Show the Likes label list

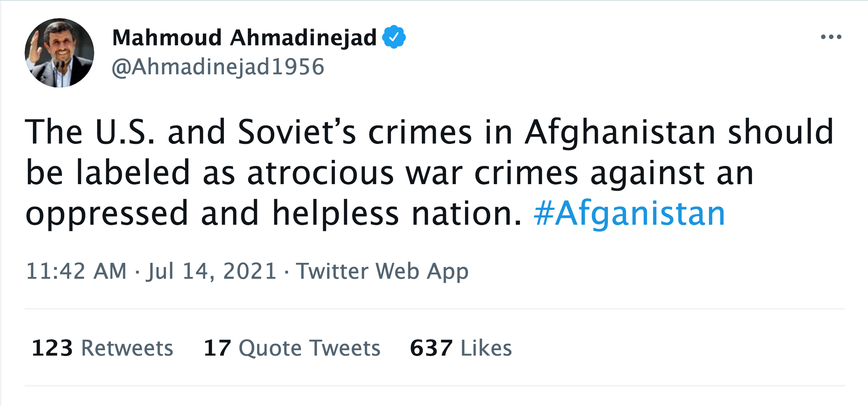tap(486, 348)
